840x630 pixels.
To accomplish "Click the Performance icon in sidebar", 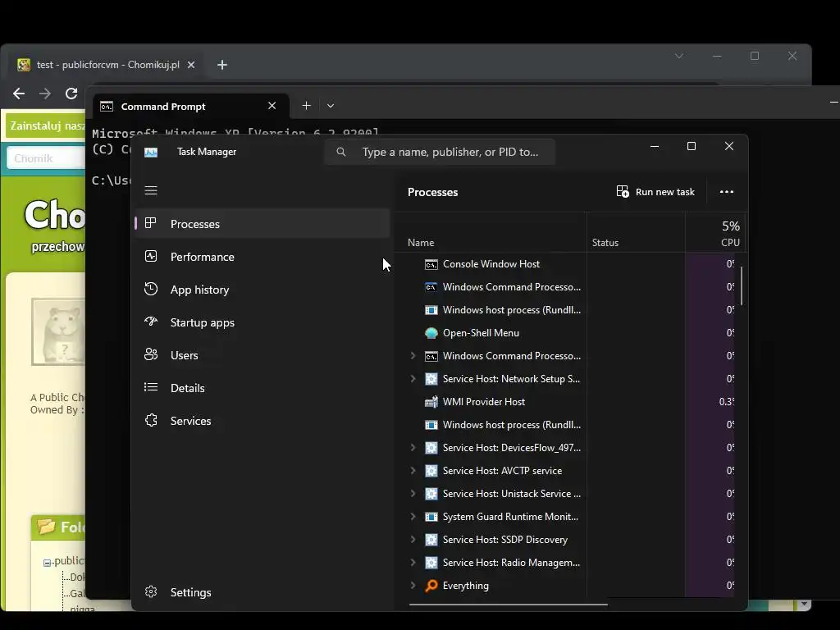I will 151,257.
